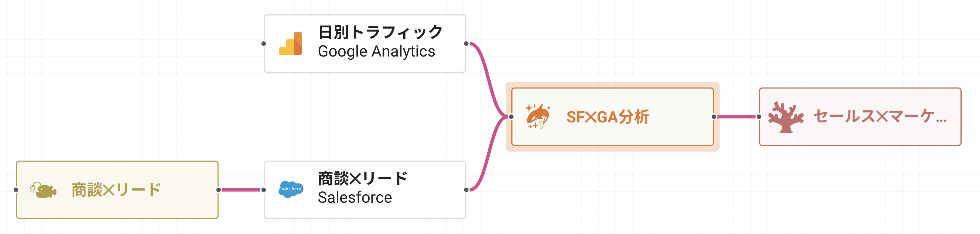Click right output port of SF×GA分析 node
The height and width of the screenshot is (234, 980).
[x=714, y=117]
